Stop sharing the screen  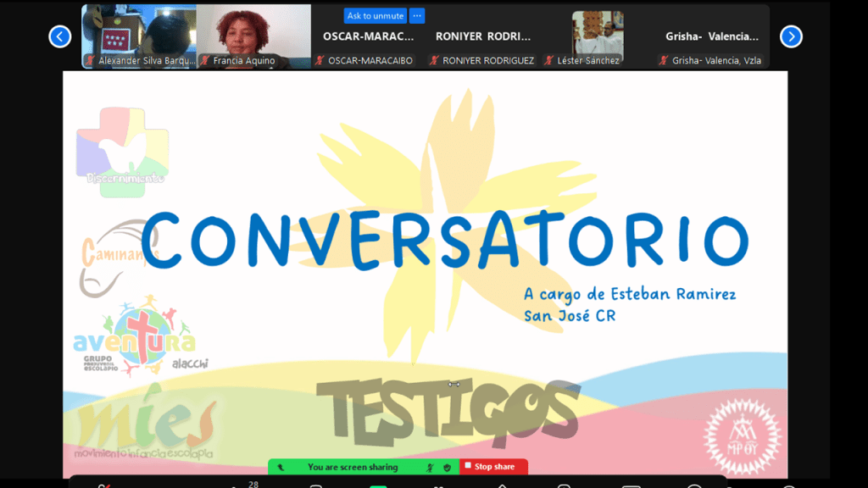pyautogui.click(x=493, y=467)
